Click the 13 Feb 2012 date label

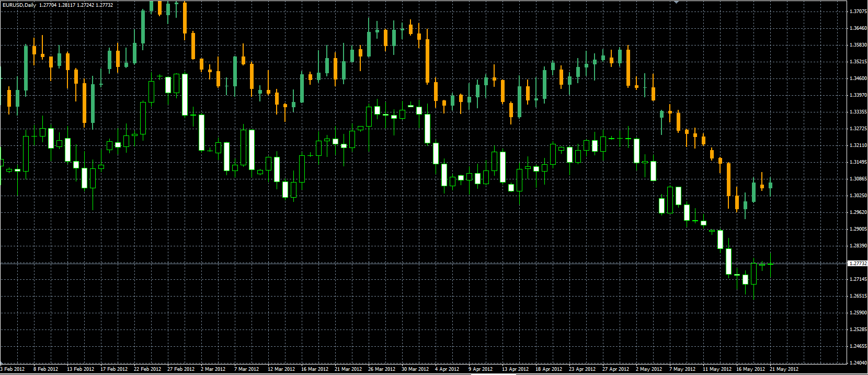pyautogui.click(x=81, y=369)
